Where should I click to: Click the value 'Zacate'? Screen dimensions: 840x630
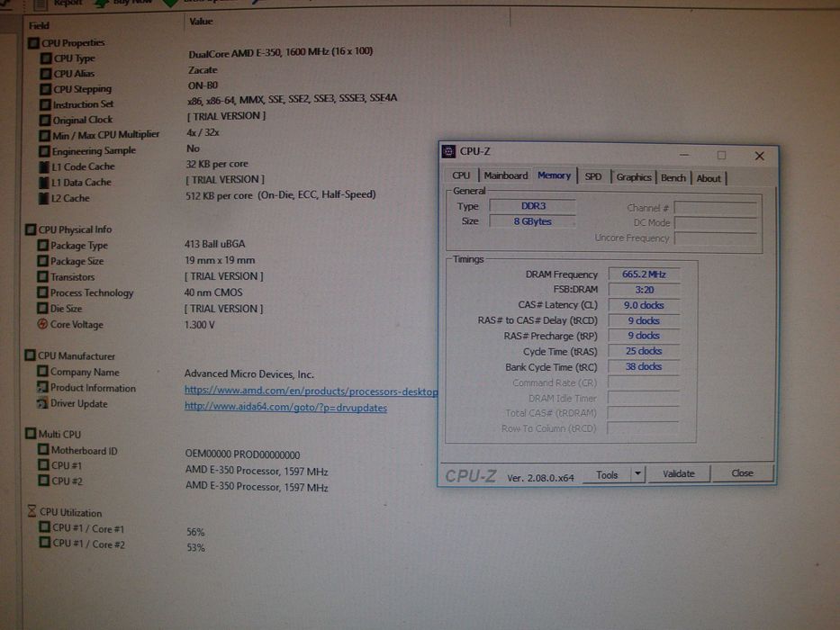pyautogui.click(x=203, y=69)
